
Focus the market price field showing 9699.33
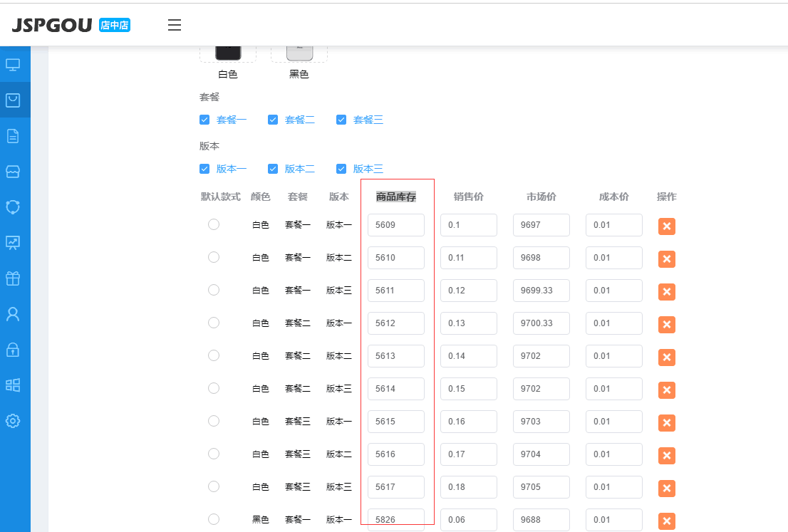[541, 291]
